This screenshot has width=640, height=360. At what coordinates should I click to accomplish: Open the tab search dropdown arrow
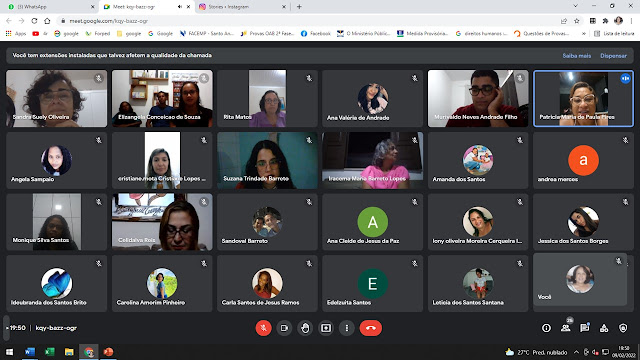576,6
